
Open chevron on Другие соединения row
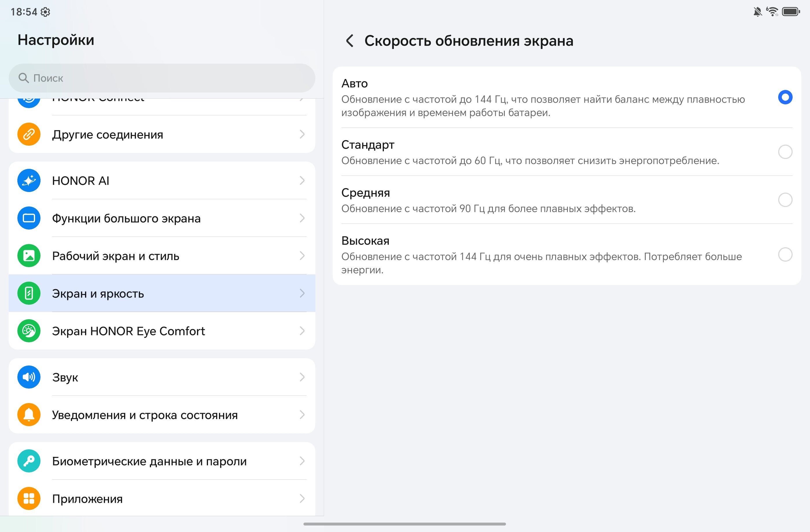302,134
